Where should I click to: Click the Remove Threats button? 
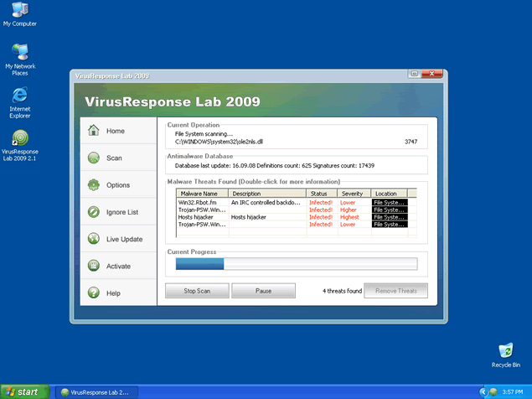(396, 291)
